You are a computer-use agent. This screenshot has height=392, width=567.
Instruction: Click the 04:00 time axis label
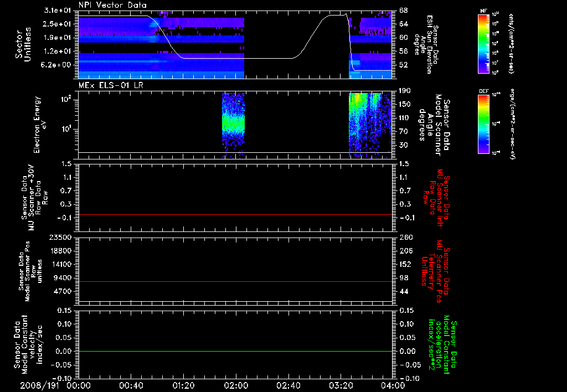coord(393,385)
